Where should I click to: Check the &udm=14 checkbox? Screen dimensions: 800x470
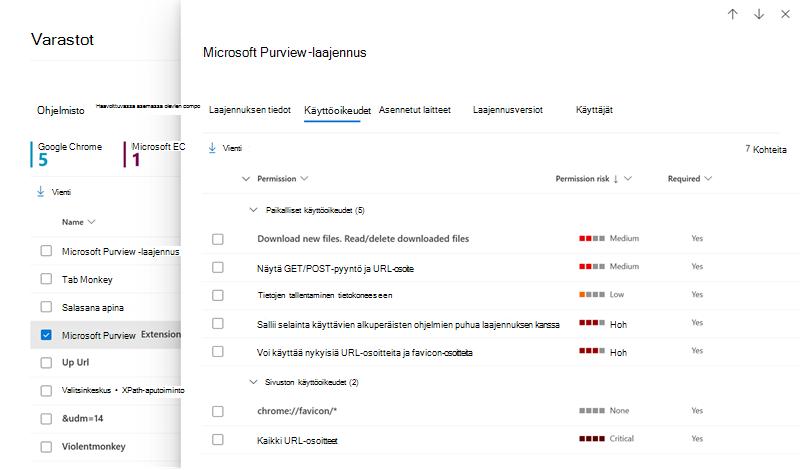pos(46,418)
